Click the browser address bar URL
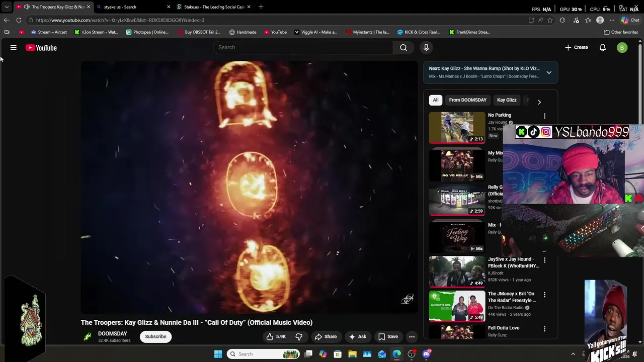The height and width of the screenshot is (362, 644). [120, 20]
